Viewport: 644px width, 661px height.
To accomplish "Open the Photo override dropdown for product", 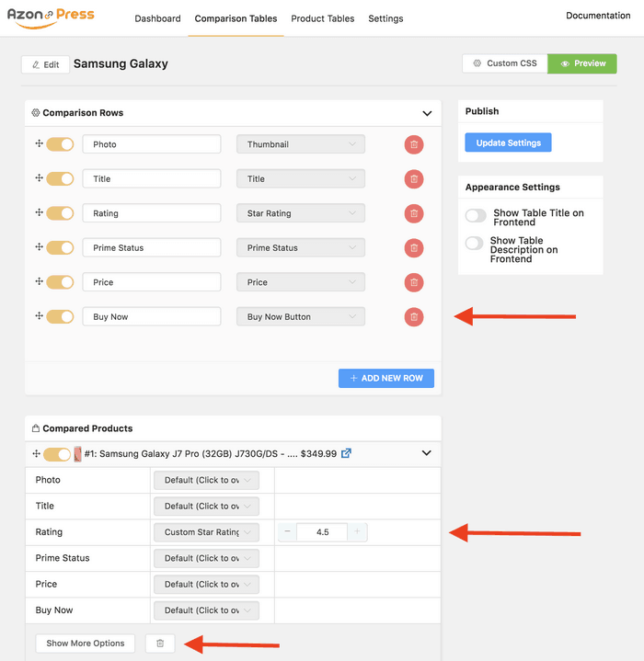I will click(206, 480).
